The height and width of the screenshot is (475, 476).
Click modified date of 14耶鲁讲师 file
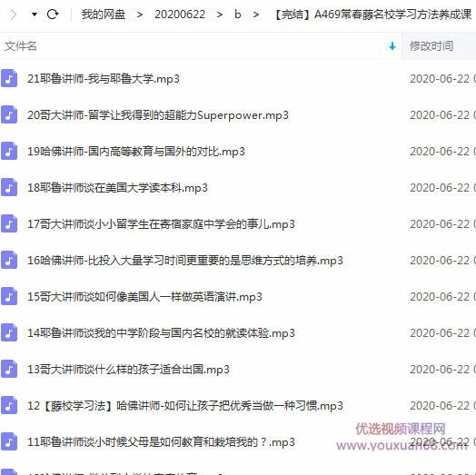442,333
